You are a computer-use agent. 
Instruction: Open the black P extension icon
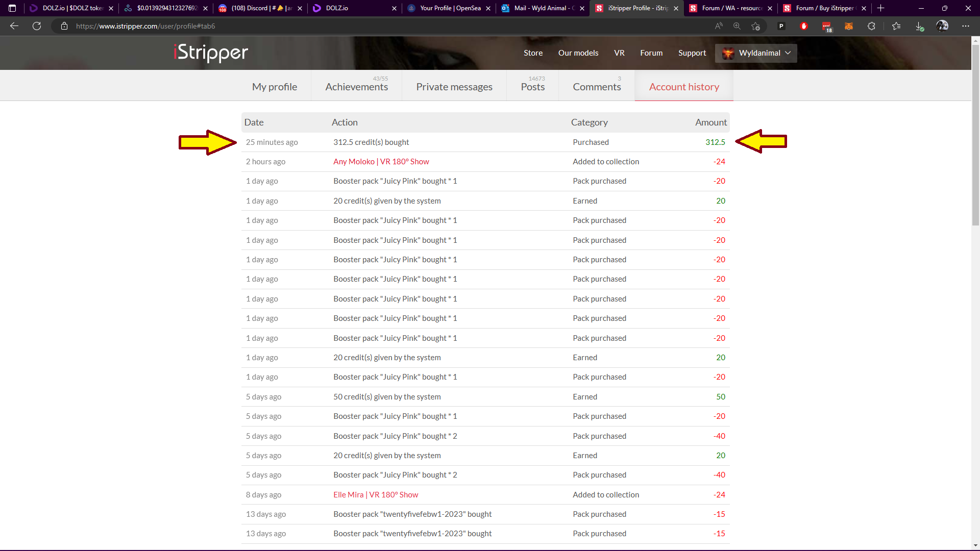[x=781, y=26]
